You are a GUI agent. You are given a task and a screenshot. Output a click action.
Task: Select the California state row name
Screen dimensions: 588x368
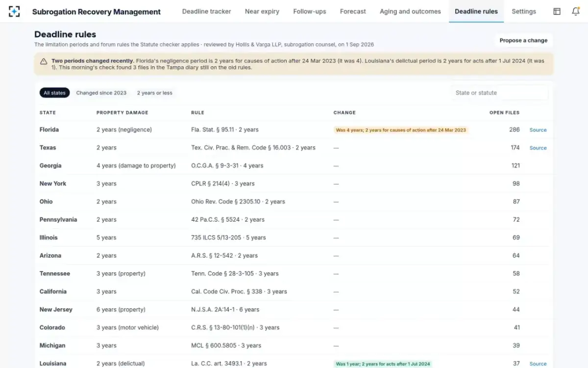53,291
